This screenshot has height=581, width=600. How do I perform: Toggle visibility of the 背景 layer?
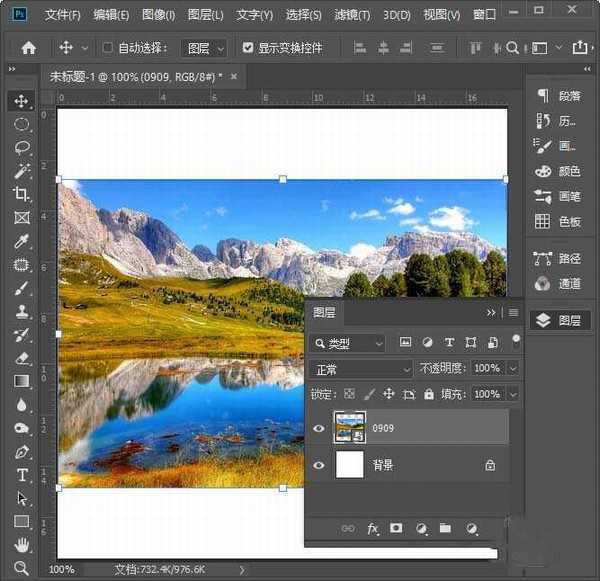319,465
